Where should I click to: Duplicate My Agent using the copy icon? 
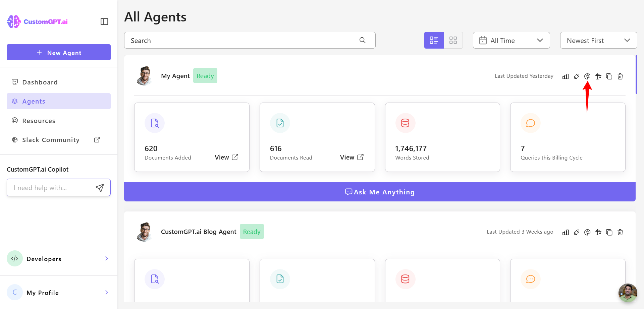pos(609,76)
